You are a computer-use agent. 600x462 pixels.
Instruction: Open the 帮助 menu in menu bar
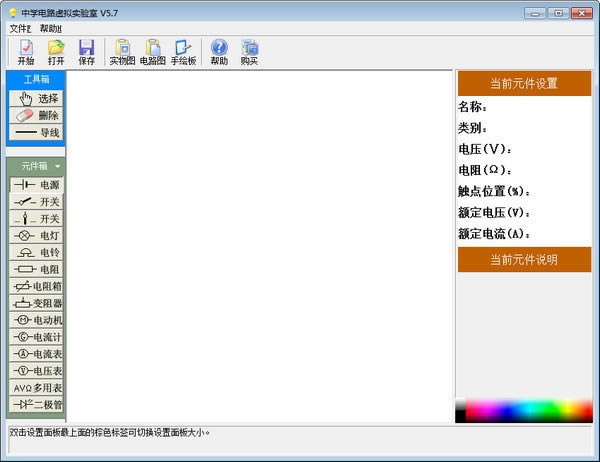[x=51, y=29]
